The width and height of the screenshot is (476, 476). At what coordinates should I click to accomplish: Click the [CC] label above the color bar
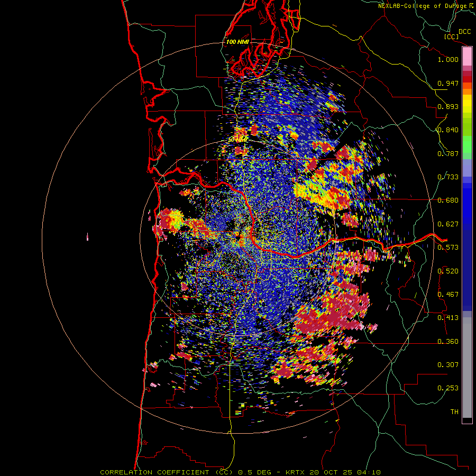(452, 36)
